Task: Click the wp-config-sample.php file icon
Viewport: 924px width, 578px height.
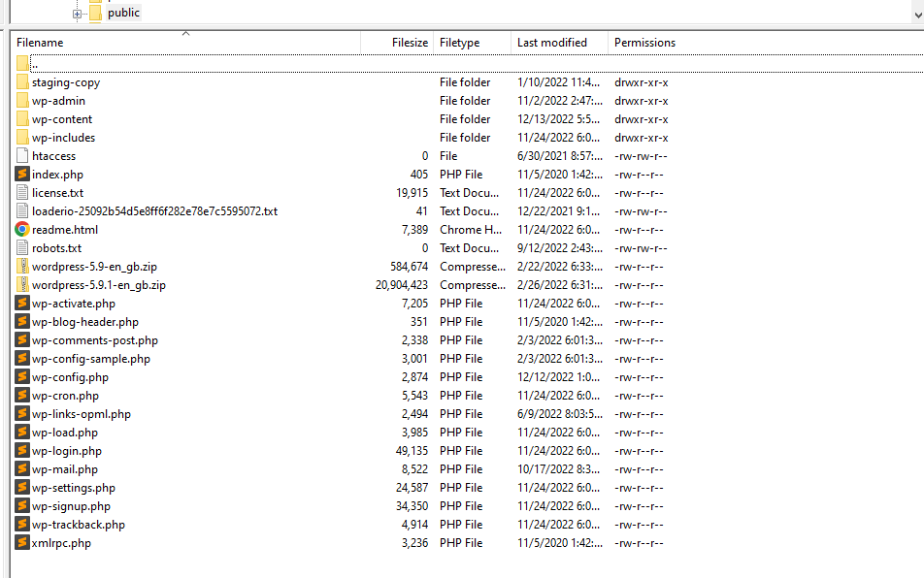Action: pos(22,359)
